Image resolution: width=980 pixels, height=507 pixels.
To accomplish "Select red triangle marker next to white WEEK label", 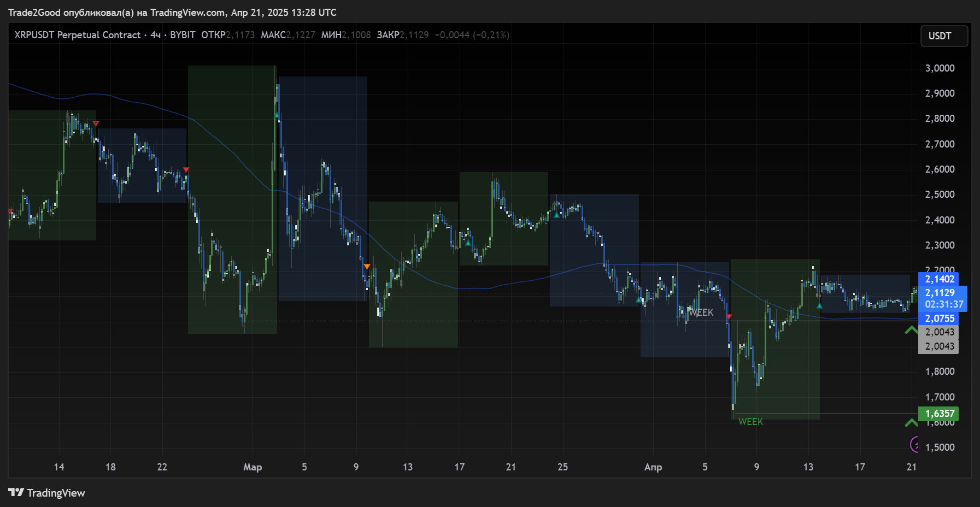I will click(729, 317).
